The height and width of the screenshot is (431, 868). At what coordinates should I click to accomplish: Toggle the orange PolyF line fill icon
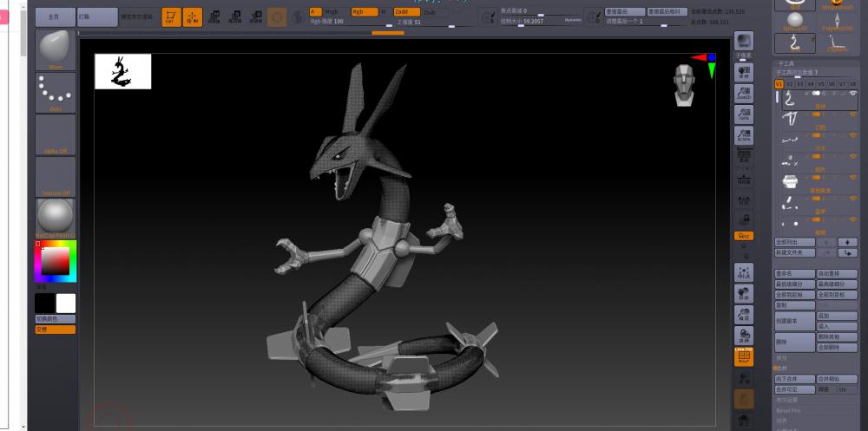[744, 357]
